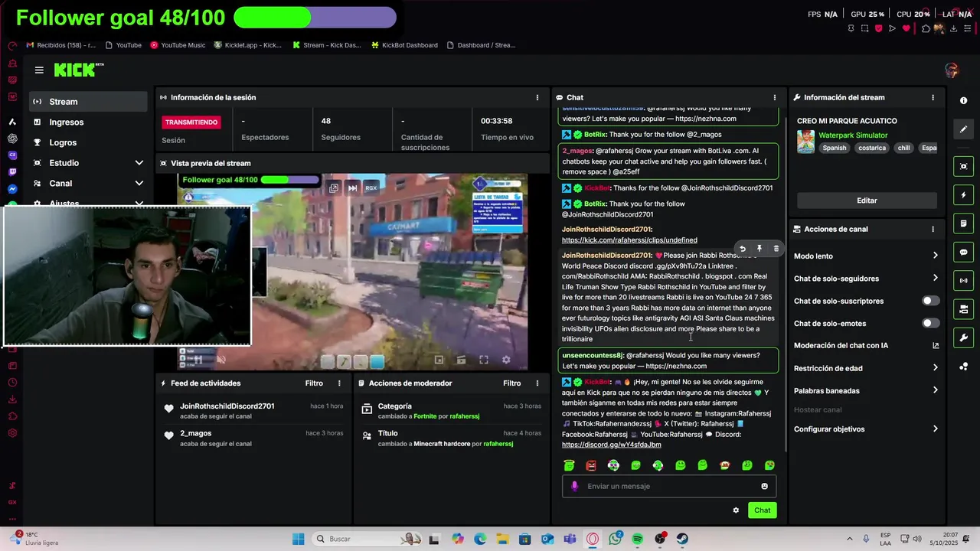Viewport: 980px width, 551px height.
Task: Click the Follower goal progress bar
Action: [x=315, y=17]
